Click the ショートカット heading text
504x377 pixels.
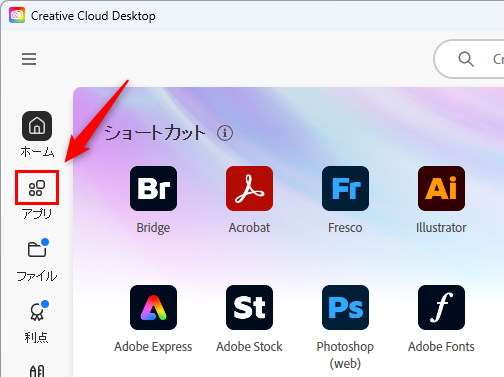click(x=155, y=133)
